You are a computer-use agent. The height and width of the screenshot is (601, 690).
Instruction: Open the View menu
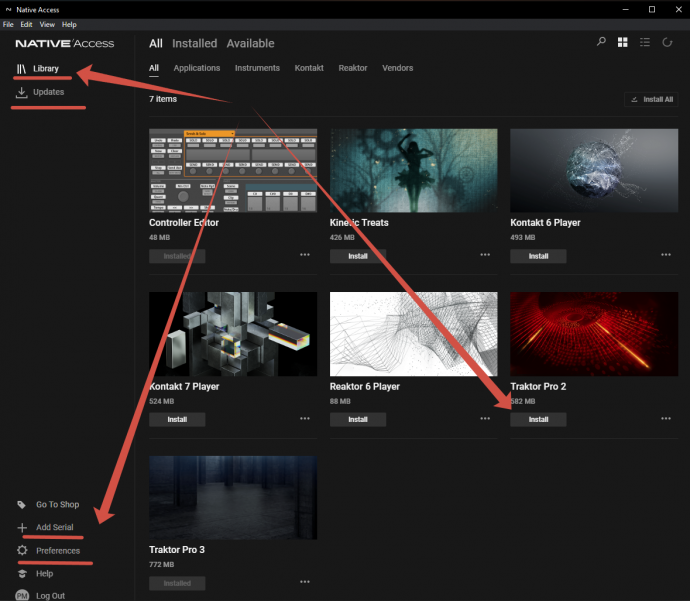(47, 25)
